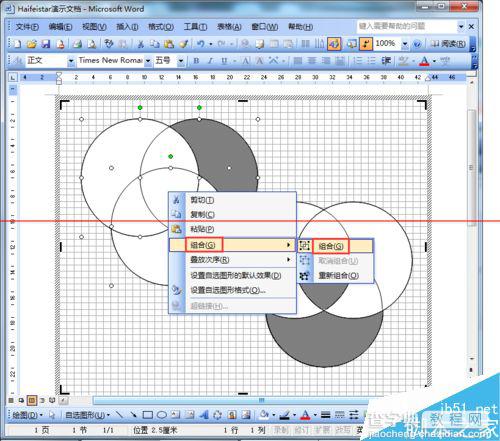Toggle Bold formatting
The image size is (500, 441).
(196, 61)
